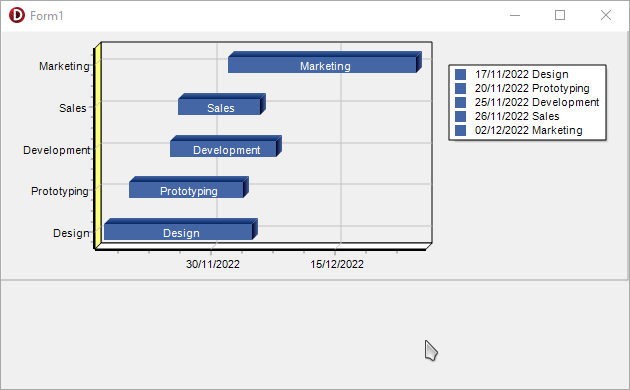The height and width of the screenshot is (390, 630).
Task: Maximize the Form1 window
Action: coord(560,15)
